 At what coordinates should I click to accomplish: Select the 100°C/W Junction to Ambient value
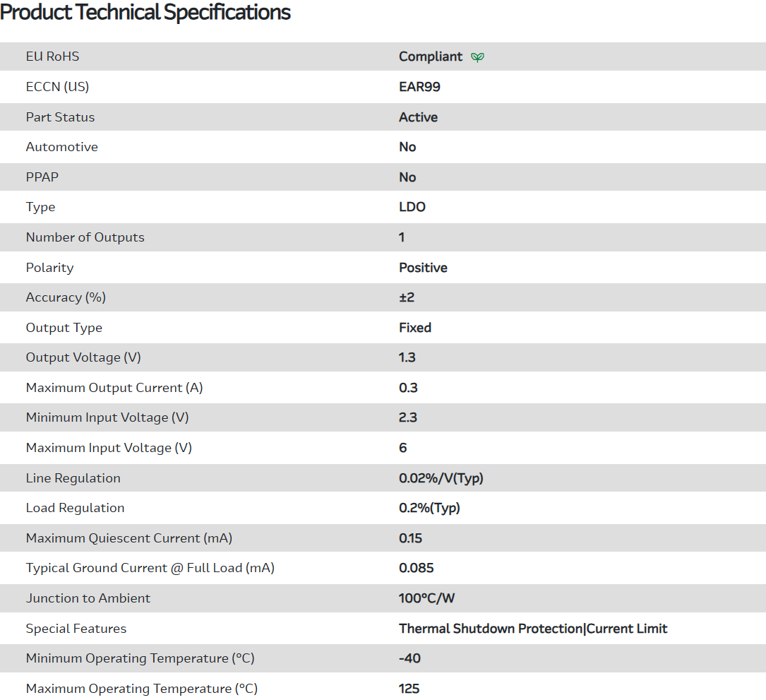click(x=427, y=598)
